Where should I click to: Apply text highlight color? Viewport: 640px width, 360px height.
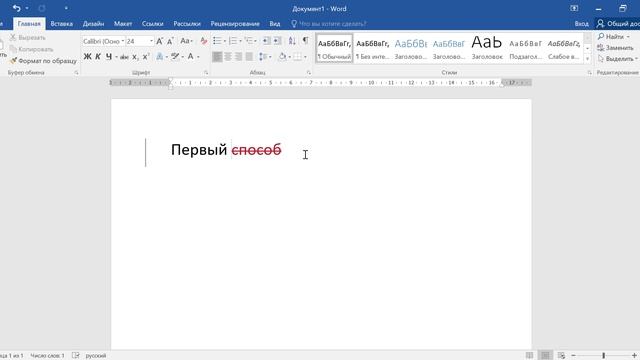pos(175,57)
